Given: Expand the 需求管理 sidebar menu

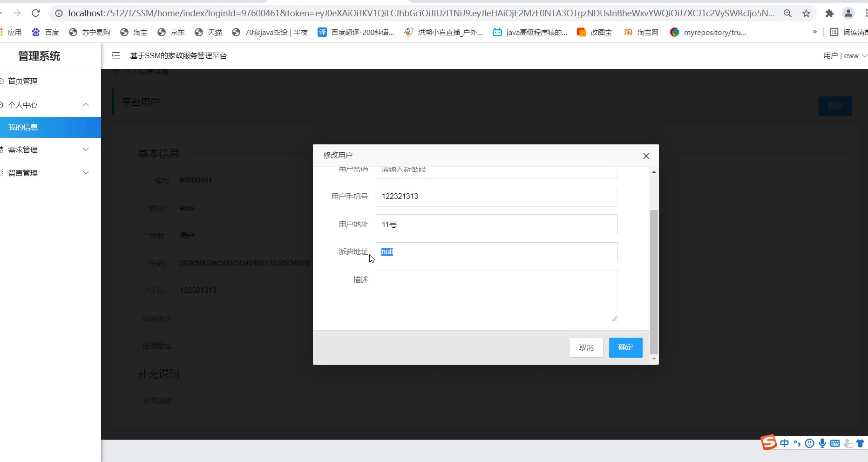Looking at the screenshot, I should (50, 149).
